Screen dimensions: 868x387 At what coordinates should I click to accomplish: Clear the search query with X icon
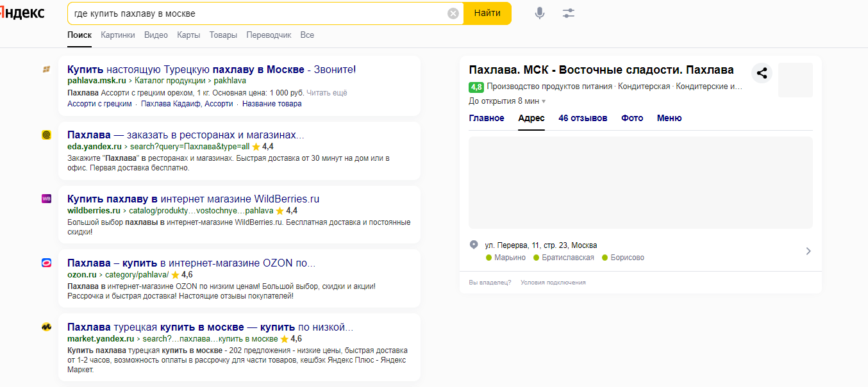(x=453, y=13)
